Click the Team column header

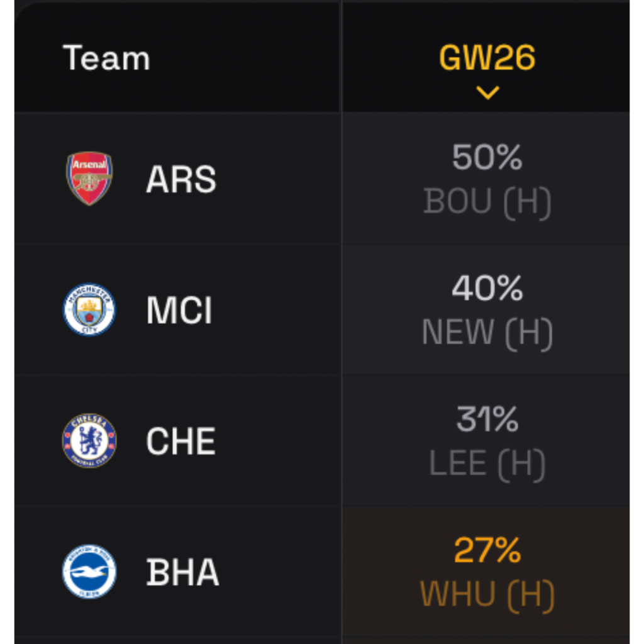[106, 58]
